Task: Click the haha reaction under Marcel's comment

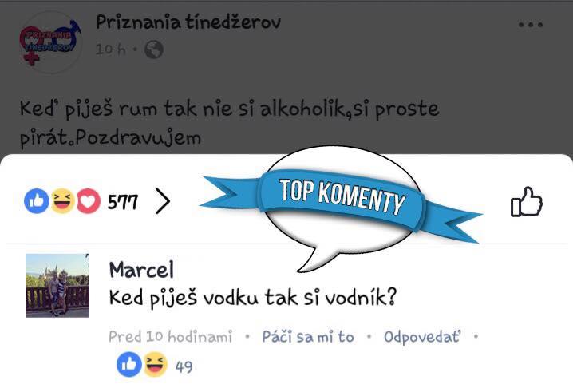Action: coord(155,365)
